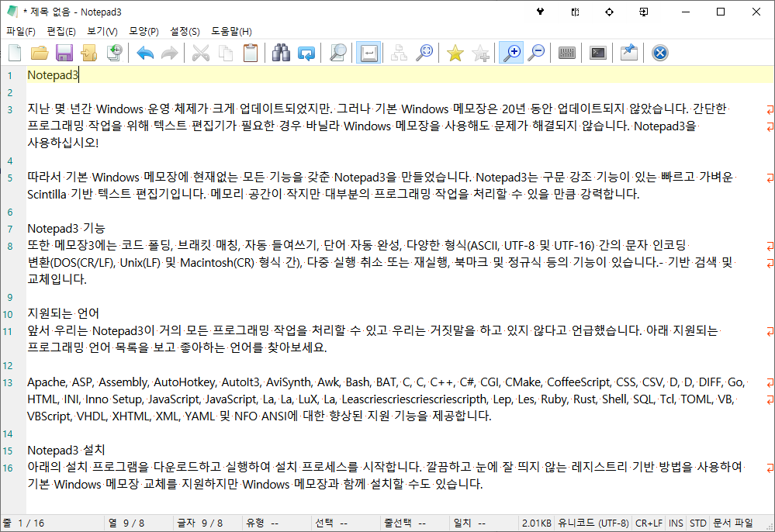
Task: Open the 모양(P) menu
Action: coord(144,32)
